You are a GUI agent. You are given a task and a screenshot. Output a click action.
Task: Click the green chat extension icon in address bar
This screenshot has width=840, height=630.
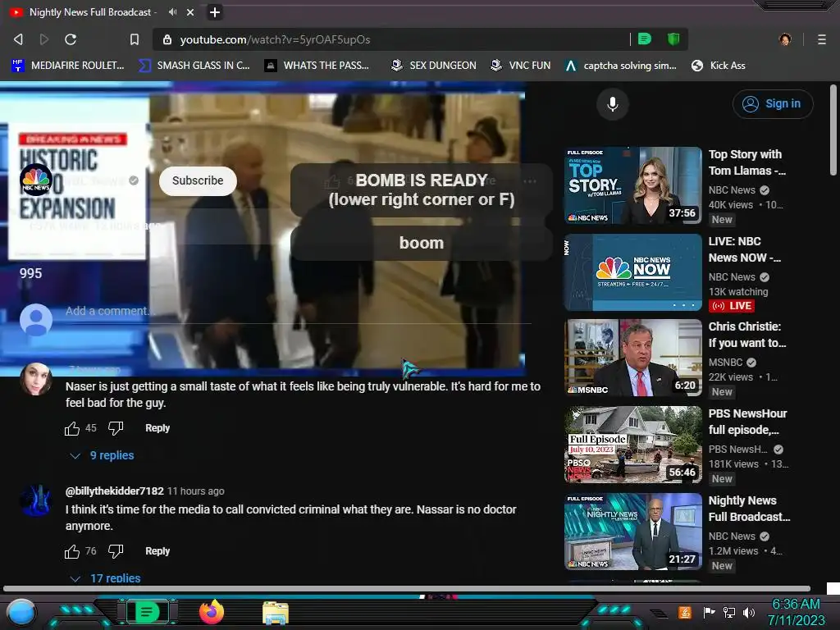[645, 39]
